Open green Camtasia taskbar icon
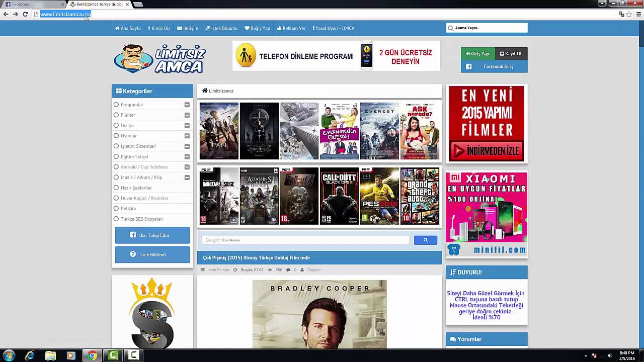Viewport: 644px width, 362px height. point(113,355)
